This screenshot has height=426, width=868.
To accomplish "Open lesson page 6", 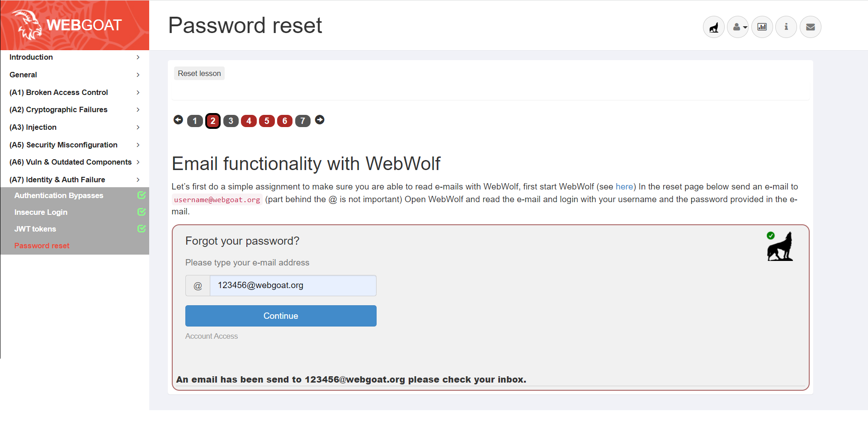I will (285, 121).
